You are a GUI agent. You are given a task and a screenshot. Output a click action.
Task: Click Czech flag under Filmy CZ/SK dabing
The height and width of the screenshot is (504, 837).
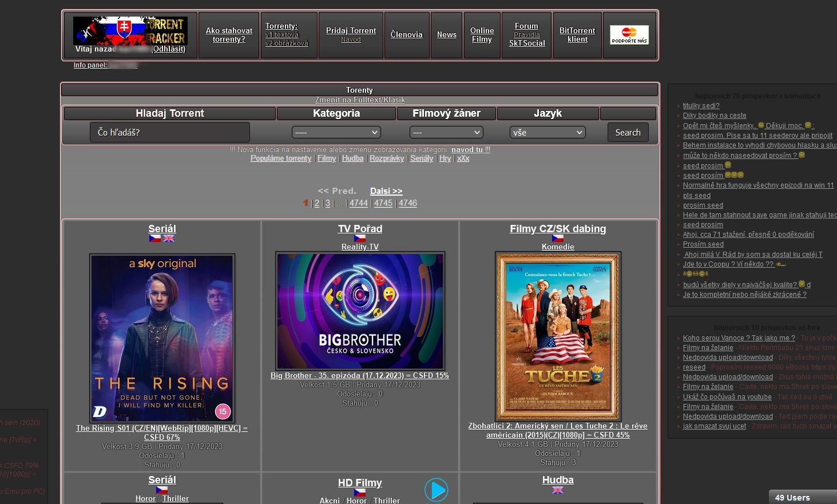click(558, 239)
